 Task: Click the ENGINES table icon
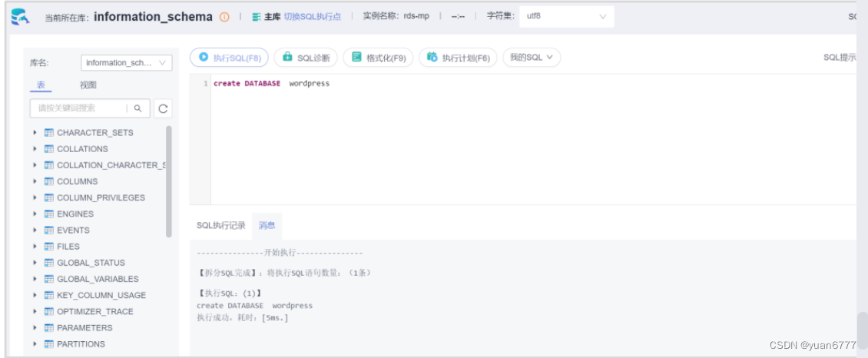[x=48, y=214]
